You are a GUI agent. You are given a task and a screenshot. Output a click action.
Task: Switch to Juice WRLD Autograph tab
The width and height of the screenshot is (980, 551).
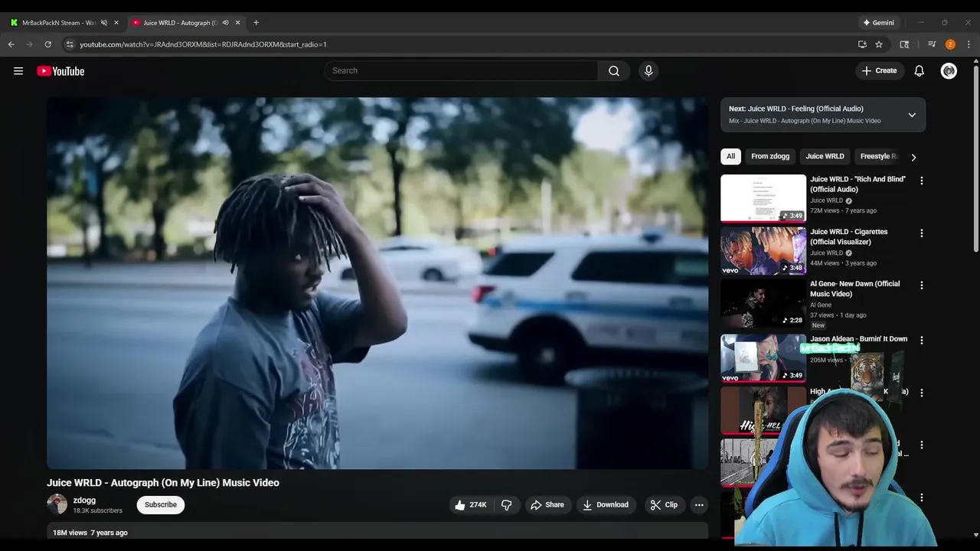pyautogui.click(x=180, y=23)
